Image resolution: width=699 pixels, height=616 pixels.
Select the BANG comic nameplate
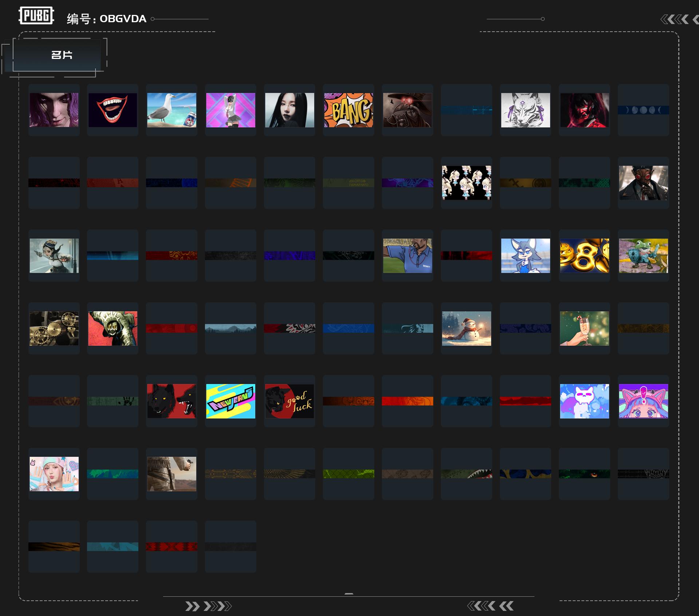pos(348,110)
